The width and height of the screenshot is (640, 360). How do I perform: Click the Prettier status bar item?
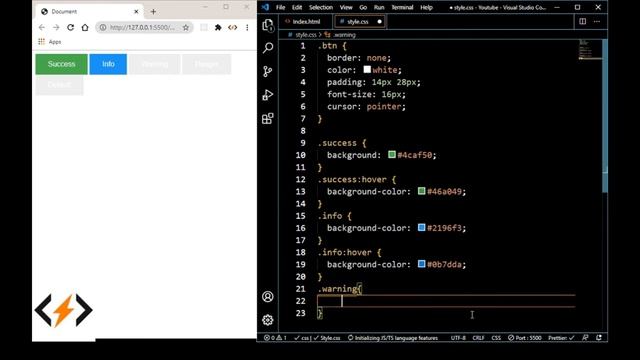tap(561, 338)
